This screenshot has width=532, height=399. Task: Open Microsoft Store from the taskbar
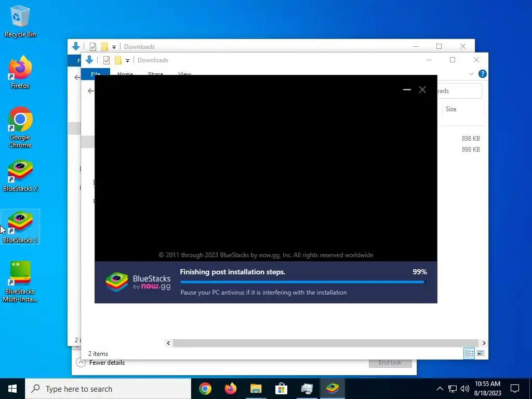tap(281, 389)
